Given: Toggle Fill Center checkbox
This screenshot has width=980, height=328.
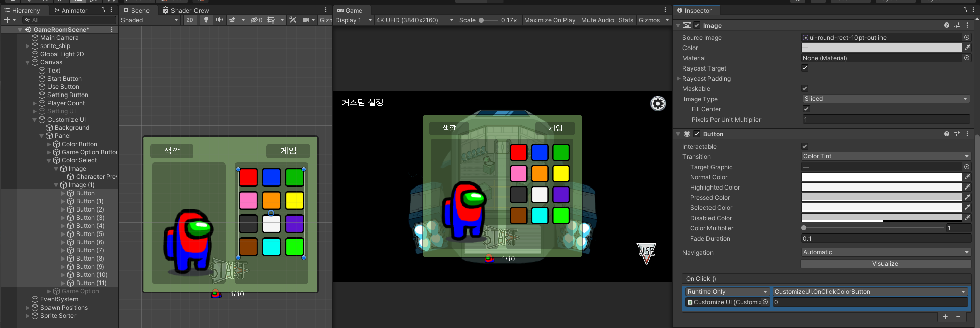Looking at the screenshot, I should point(806,109).
